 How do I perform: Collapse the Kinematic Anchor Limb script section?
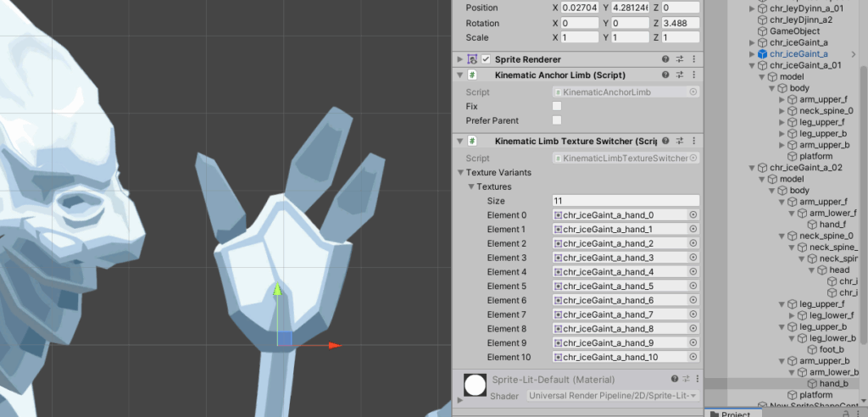(x=460, y=75)
